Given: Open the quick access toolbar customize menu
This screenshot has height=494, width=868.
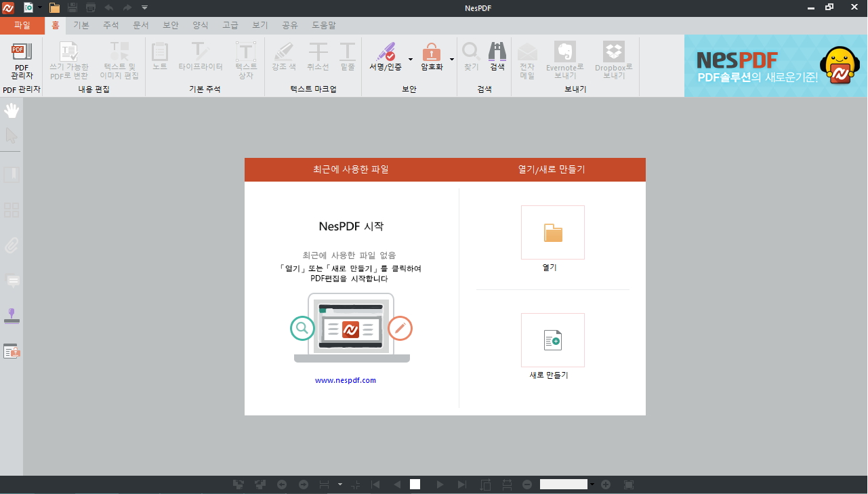Looking at the screenshot, I should 145,7.
